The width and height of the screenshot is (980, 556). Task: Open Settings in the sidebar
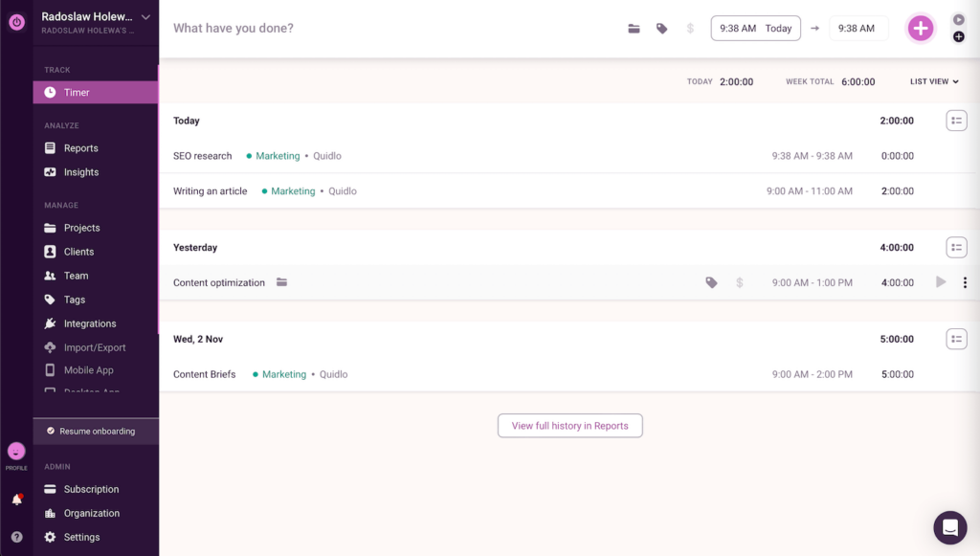pyautogui.click(x=81, y=537)
